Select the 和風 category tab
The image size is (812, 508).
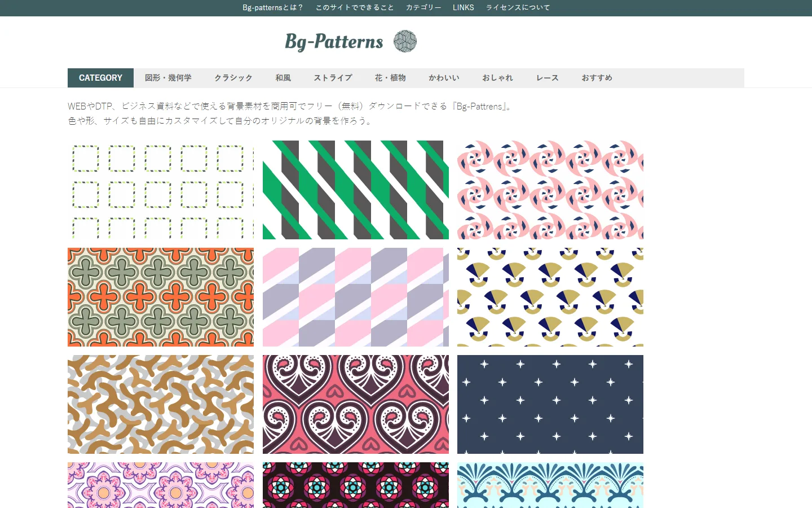tap(283, 78)
